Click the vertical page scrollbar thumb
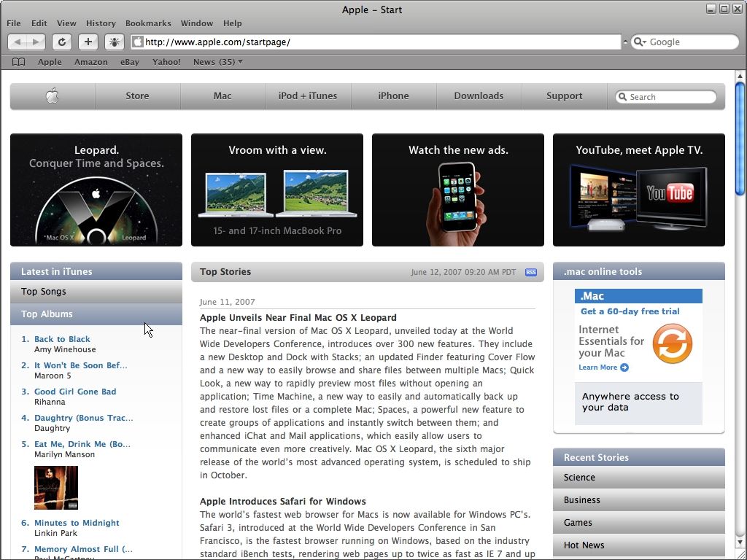 coord(740,139)
